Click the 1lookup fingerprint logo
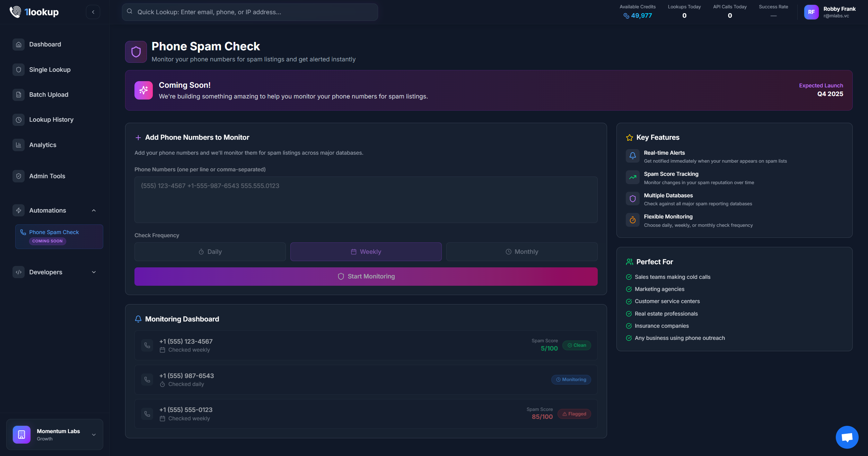Image resolution: width=868 pixels, height=456 pixels. pos(15,12)
